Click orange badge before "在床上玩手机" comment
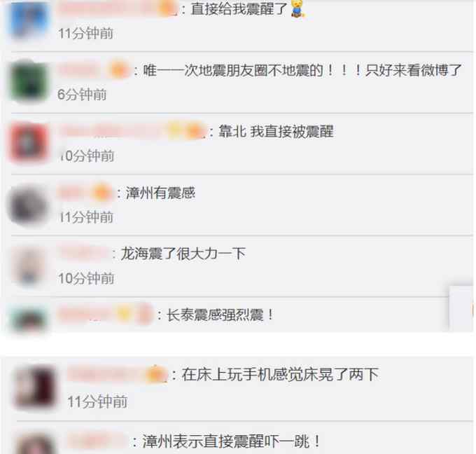Screen dimensions: 476x454 pos(156,374)
